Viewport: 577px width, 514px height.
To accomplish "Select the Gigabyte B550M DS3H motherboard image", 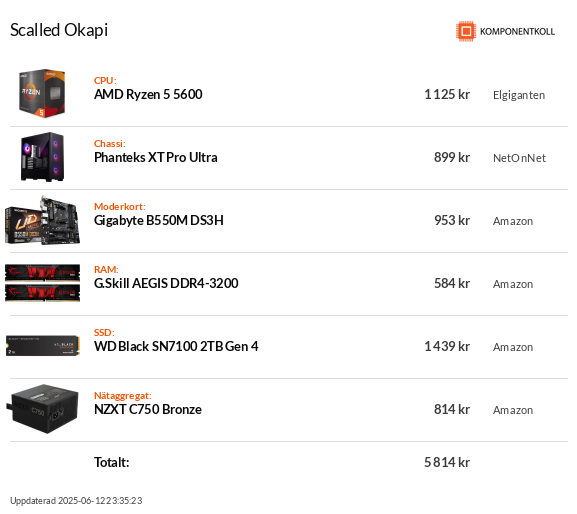I will tap(42, 220).
